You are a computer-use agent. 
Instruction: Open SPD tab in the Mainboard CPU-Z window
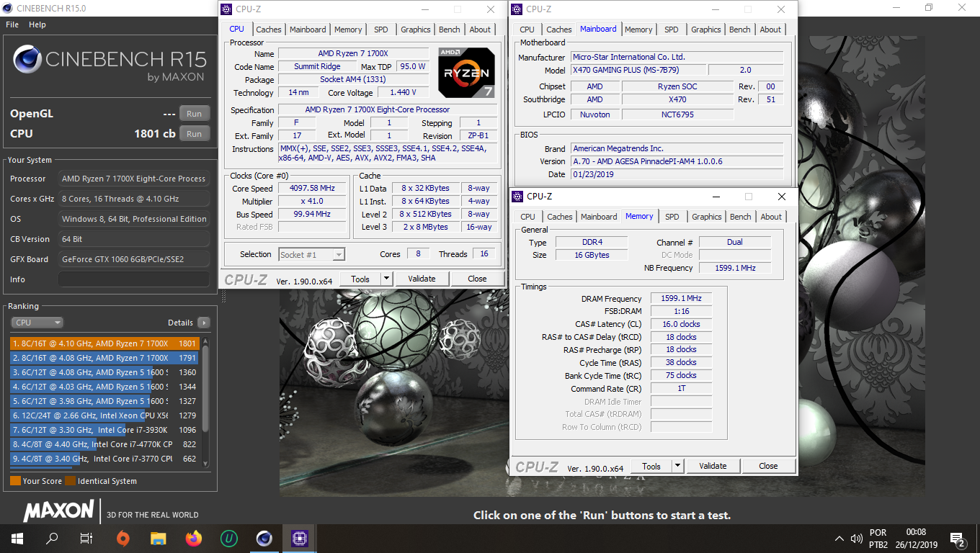coord(672,30)
